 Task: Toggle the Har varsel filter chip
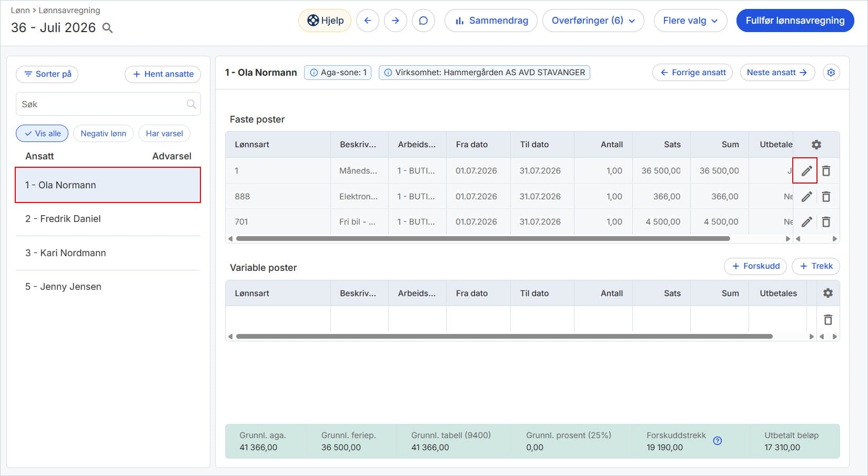coord(164,134)
